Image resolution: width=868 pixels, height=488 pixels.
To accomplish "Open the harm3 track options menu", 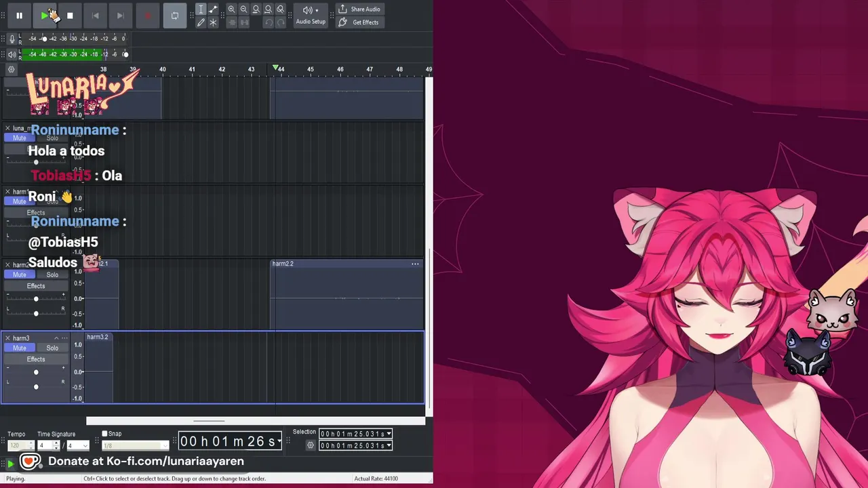I will click(x=64, y=338).
